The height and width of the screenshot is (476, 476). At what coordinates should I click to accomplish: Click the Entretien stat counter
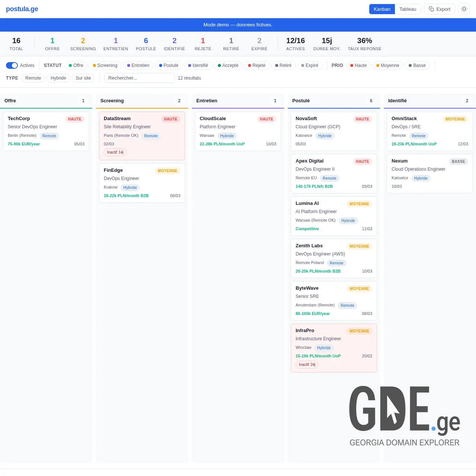pyautogui.click(x=116, y=44)
